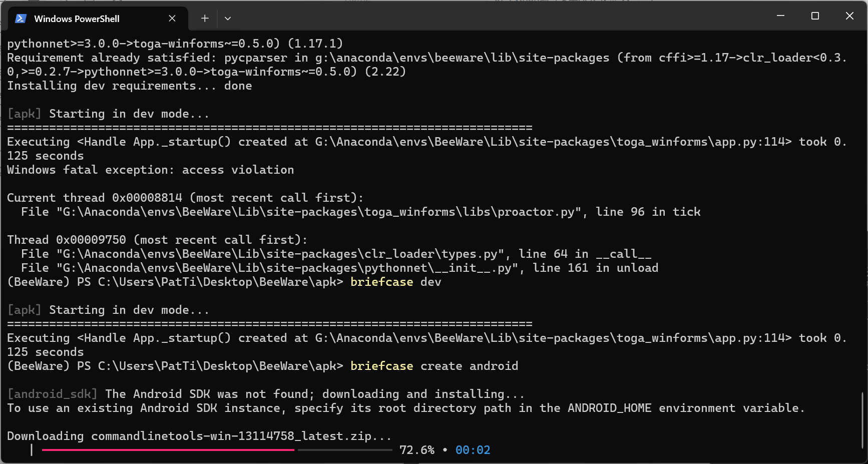The height and width of the screenshot is (464, 868).
Task: Click the 'briefcase create android' command text
Action: pyautogui.click(x=434, y=366)
